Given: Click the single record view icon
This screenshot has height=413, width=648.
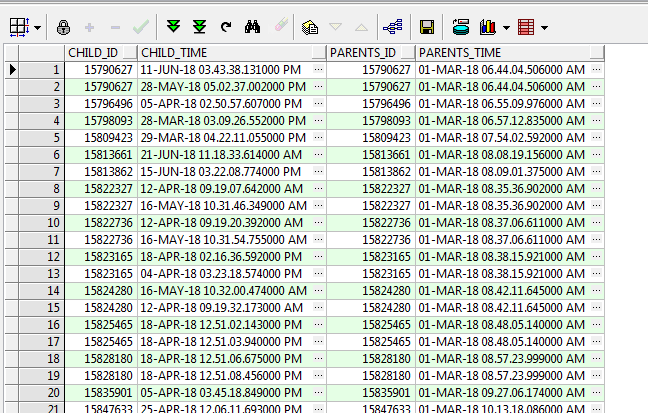Looking at the screenshot, I should click(308, 27).
